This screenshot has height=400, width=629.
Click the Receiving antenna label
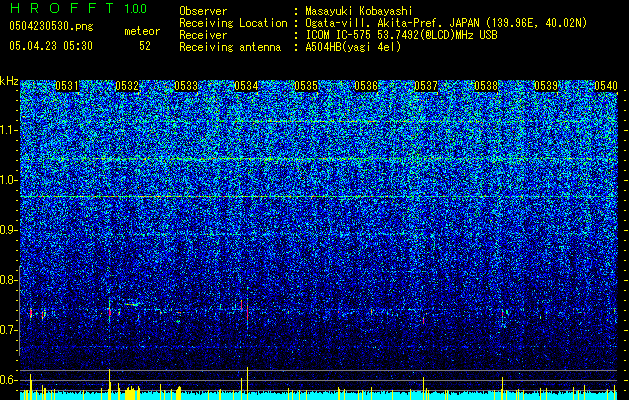pyautogui.click(x=230, y=47)
